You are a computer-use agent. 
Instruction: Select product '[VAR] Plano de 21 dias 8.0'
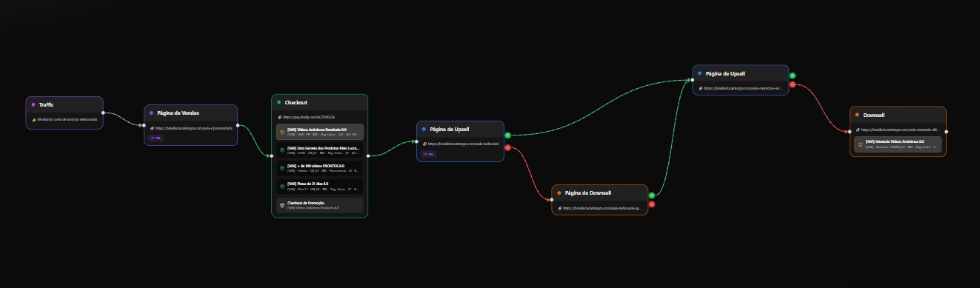[319, 186]
